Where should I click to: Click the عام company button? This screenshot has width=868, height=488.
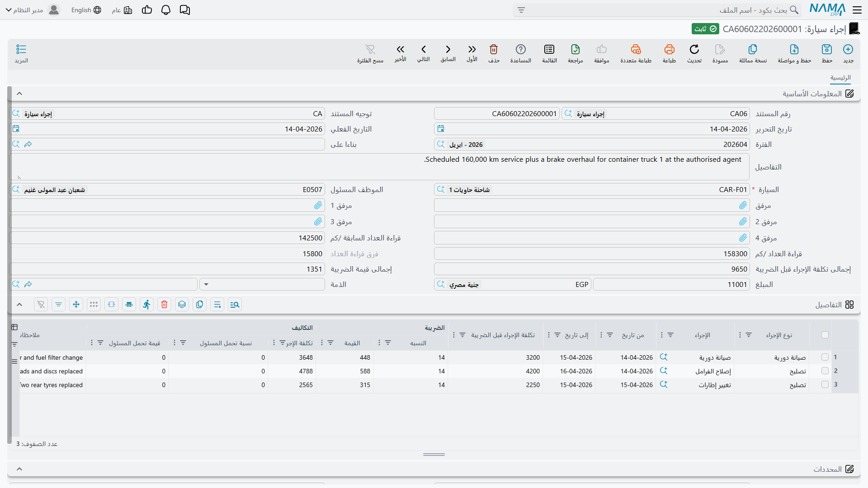click(x=122, y=10)
